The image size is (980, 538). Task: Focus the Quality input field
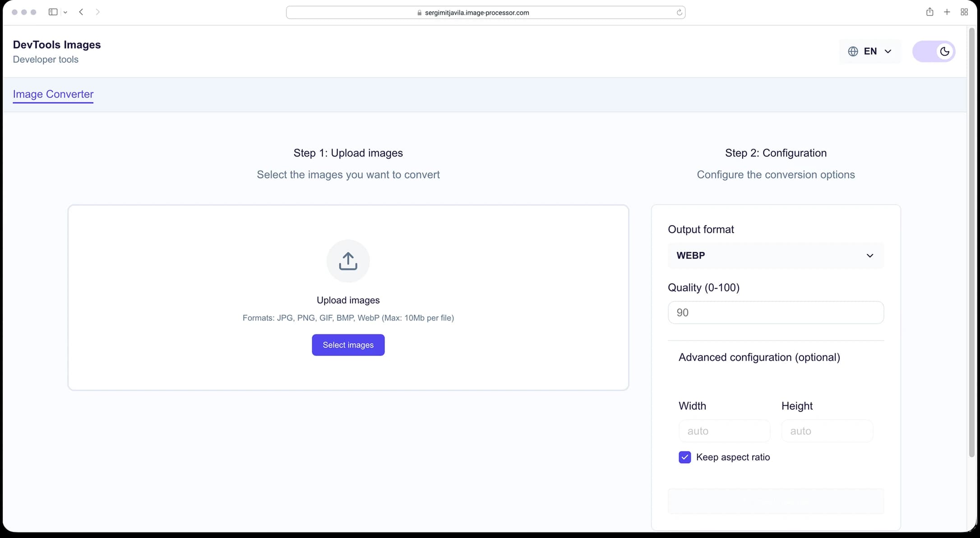click(776, 313)
